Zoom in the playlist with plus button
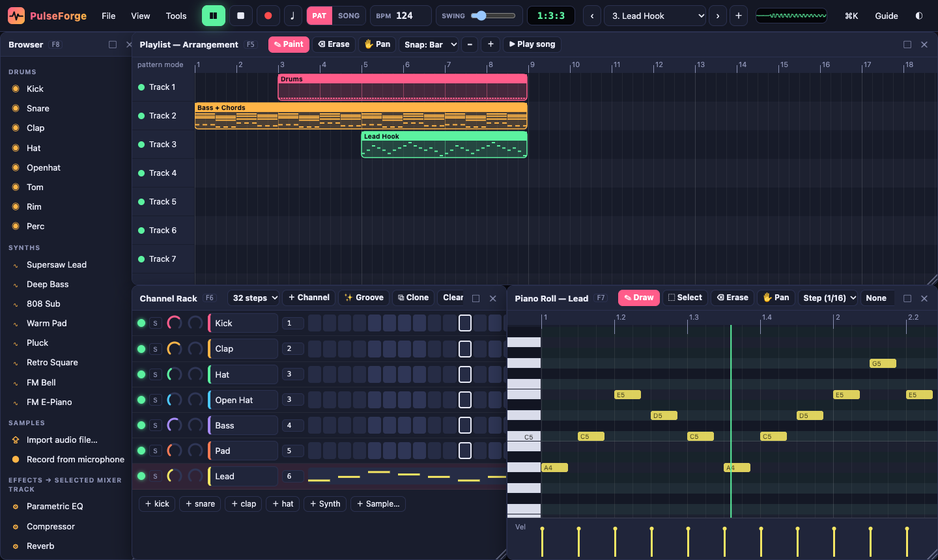Viewport: 938px width, 560px height. (490, 44)
